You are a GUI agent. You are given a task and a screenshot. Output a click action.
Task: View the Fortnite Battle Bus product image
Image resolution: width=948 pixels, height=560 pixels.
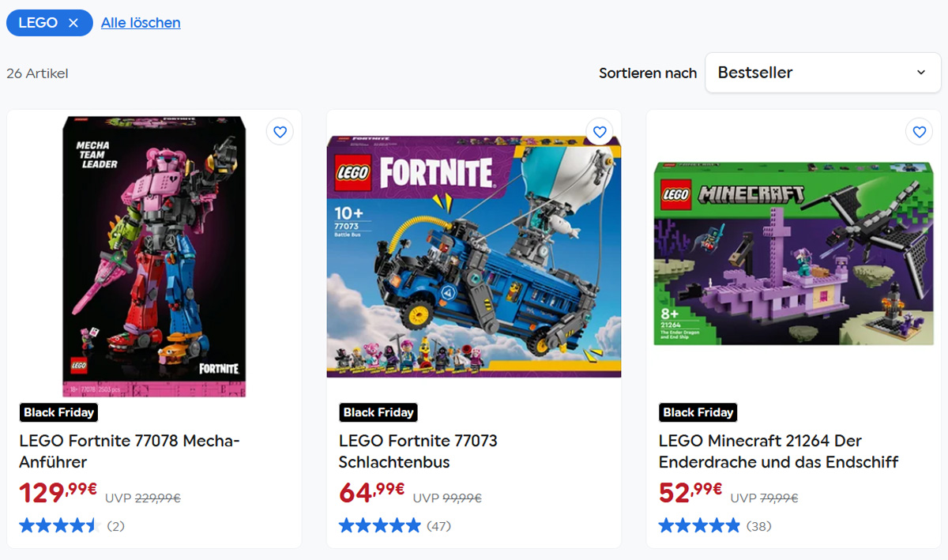[474, 257]
